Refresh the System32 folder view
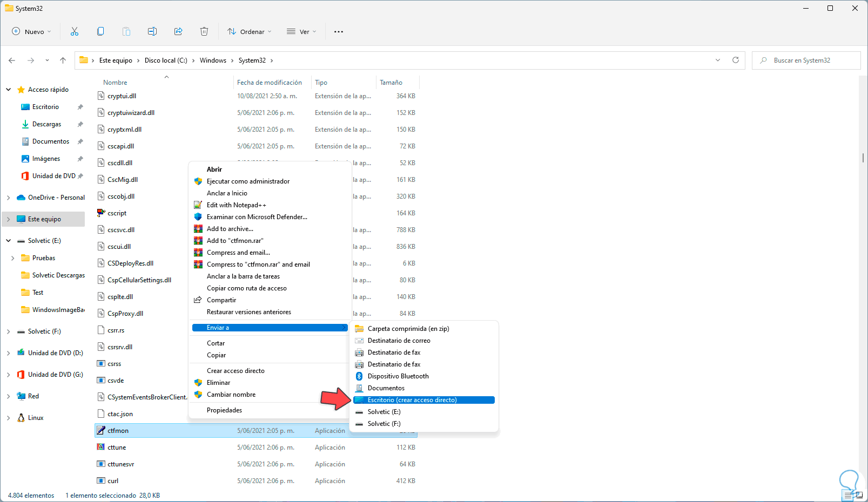The height and width of the screenshot is (502, 868). coord(736,60)
